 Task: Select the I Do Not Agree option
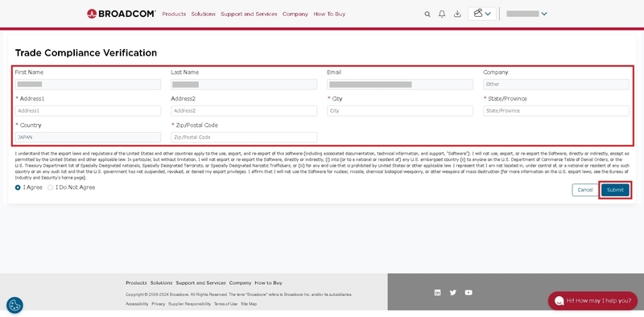coord(50,187)
